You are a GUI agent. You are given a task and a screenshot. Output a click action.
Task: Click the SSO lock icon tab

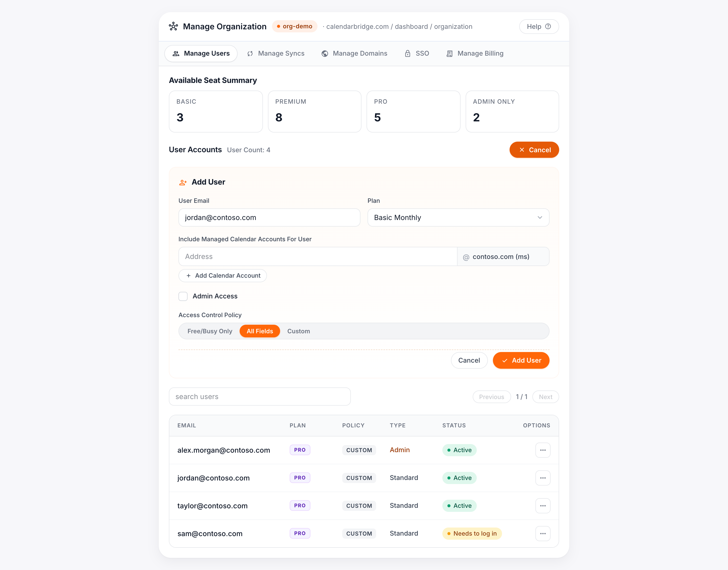pyautogui.click(x=407, y=53)
